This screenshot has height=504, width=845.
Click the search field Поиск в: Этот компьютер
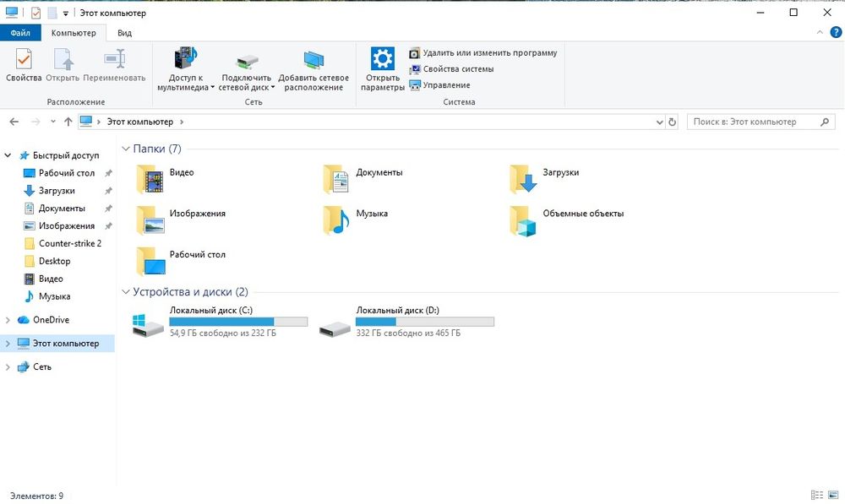coord(755,122)
